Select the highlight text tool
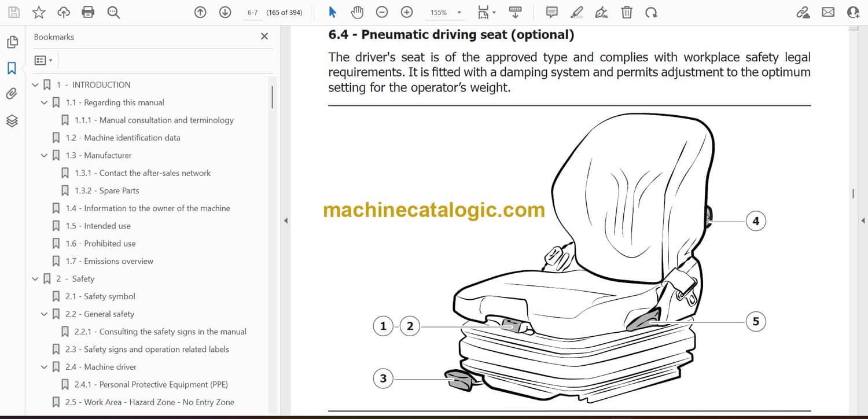This screenshot has height=419, width=868. click(577, 12)
